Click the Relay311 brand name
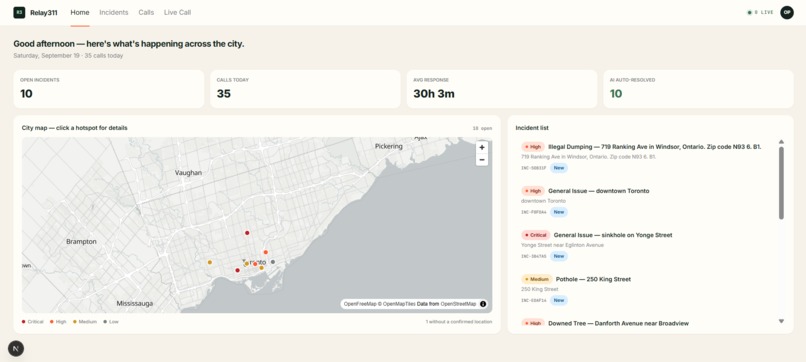This screenshot has width=806, height=362. point(44,13)
